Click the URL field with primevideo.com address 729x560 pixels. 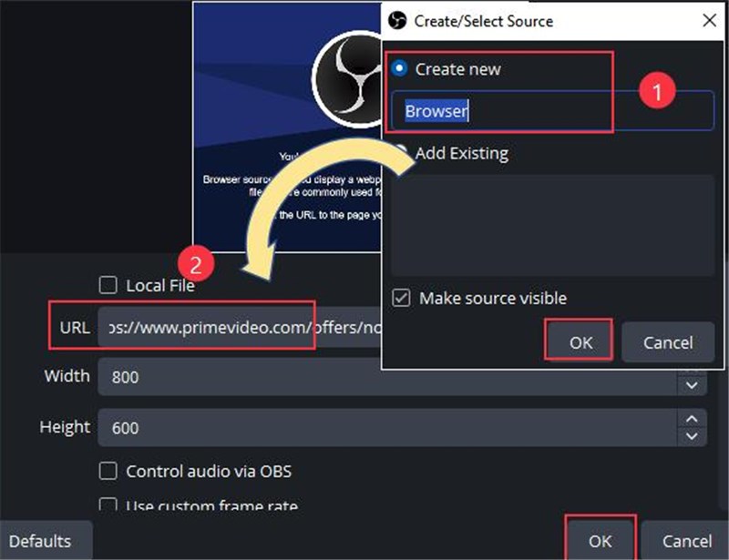(x=237, y=326)
